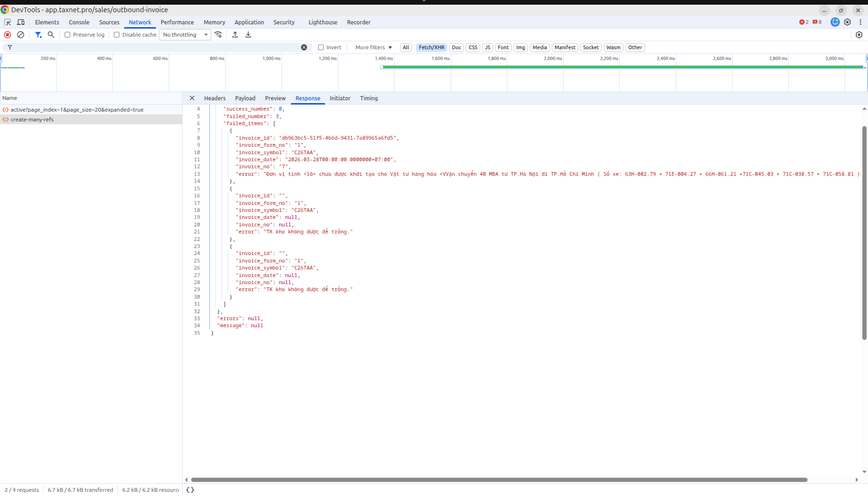Open the network search tool
The width and height of the screenshot is (868, 496).
click(51, 35)
